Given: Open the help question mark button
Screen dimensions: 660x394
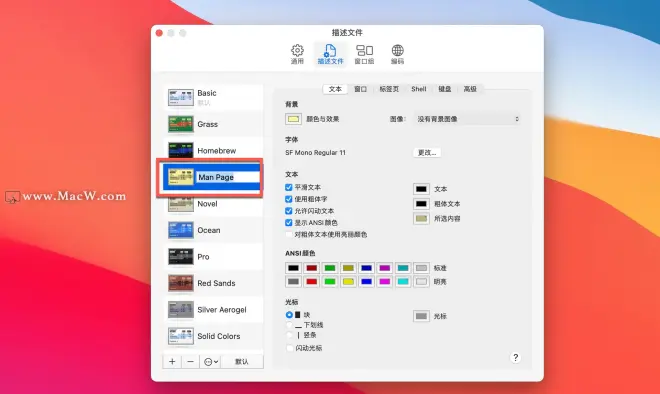Looking at the screenshot, I should point(516,358).
